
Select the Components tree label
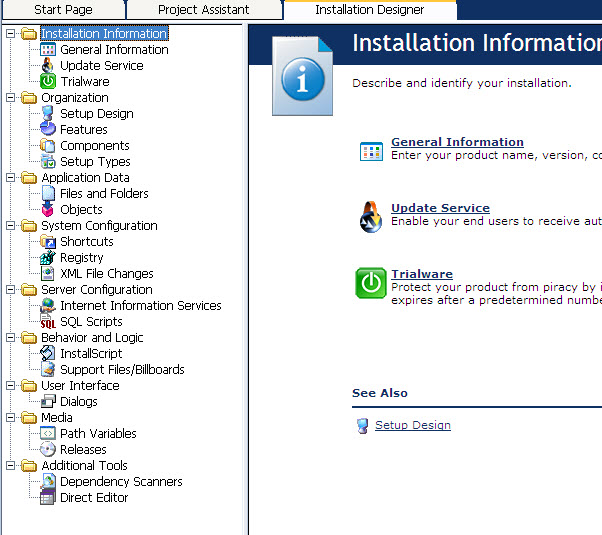95,146
